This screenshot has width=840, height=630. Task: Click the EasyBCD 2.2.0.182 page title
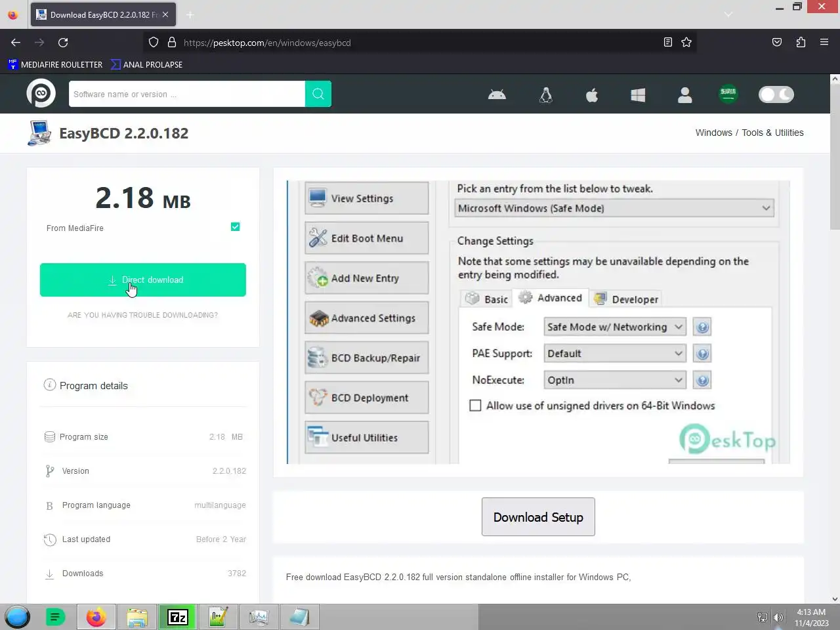pyautogui.click(x=124, y=133)
